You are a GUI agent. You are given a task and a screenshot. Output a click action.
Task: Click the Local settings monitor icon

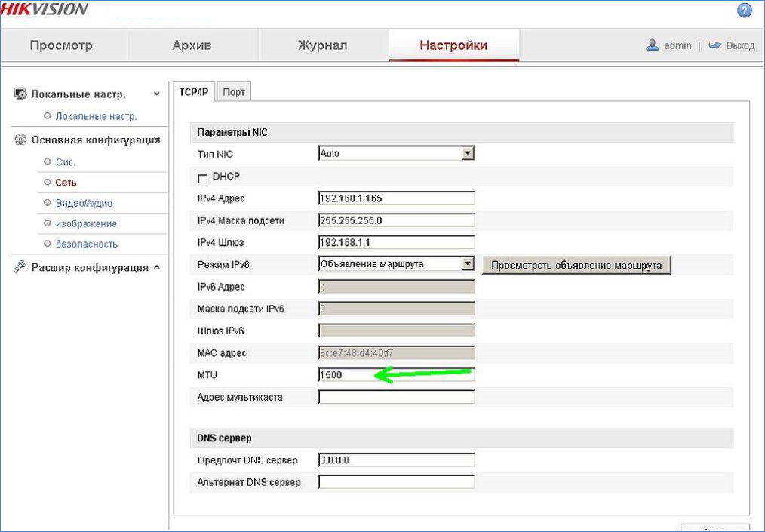tap(20, 94)
